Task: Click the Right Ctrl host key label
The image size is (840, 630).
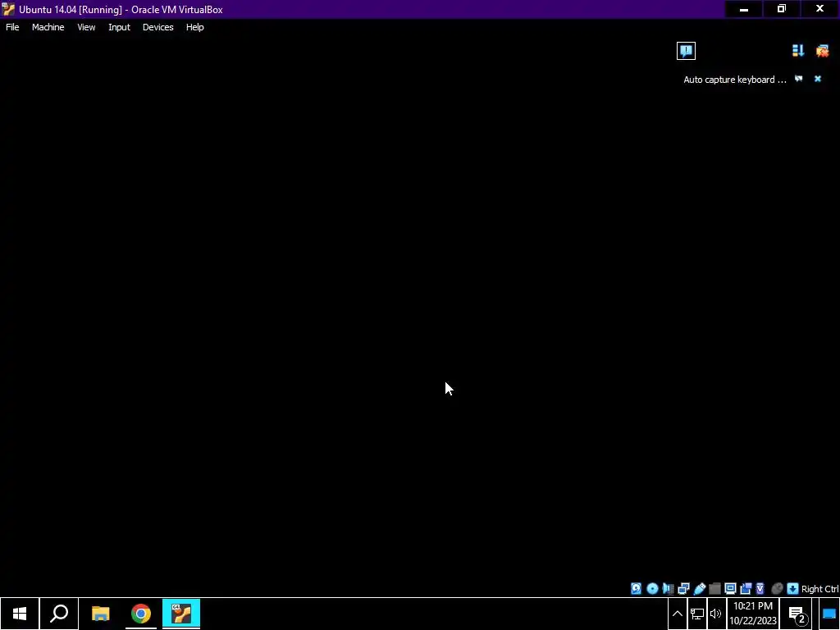Action: [x=819, y=589]
